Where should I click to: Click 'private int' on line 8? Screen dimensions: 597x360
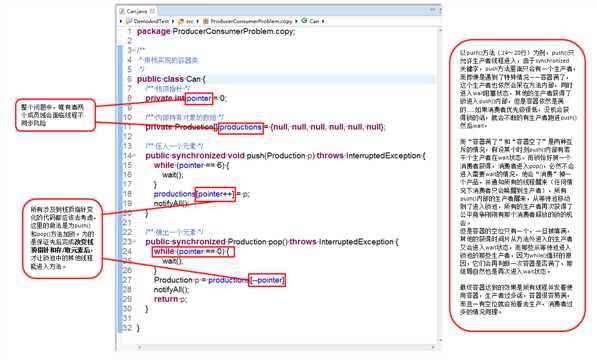164,98
